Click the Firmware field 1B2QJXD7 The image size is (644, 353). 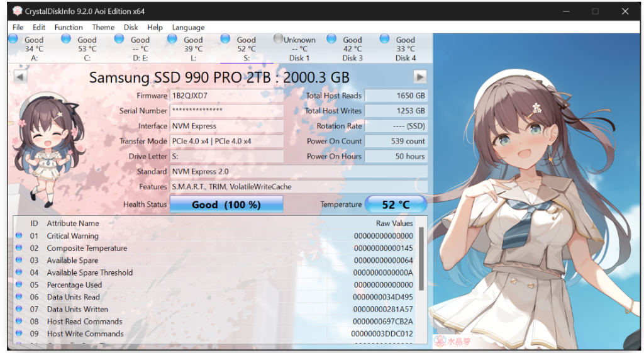[226, 96]
